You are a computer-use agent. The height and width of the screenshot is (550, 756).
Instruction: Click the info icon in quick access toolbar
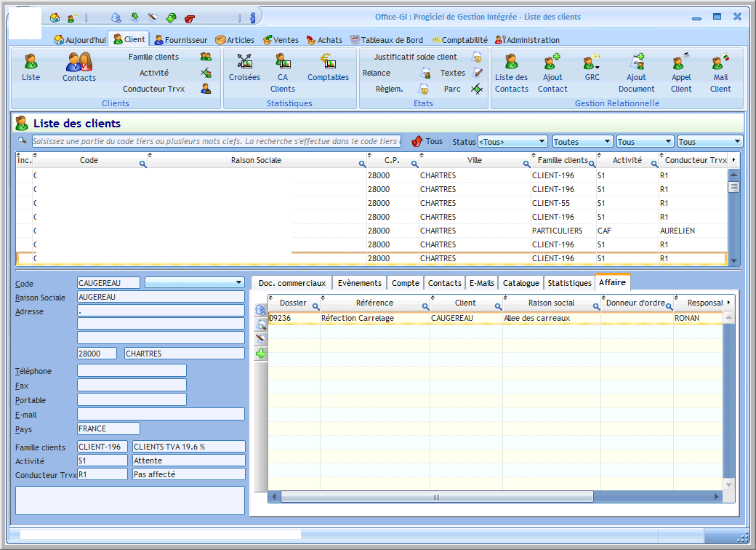253,18
